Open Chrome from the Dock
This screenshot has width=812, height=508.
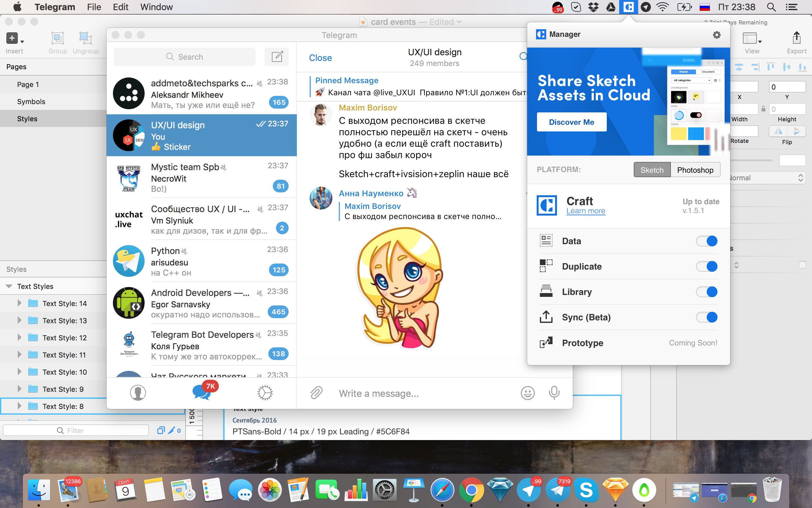coord(471,490)
